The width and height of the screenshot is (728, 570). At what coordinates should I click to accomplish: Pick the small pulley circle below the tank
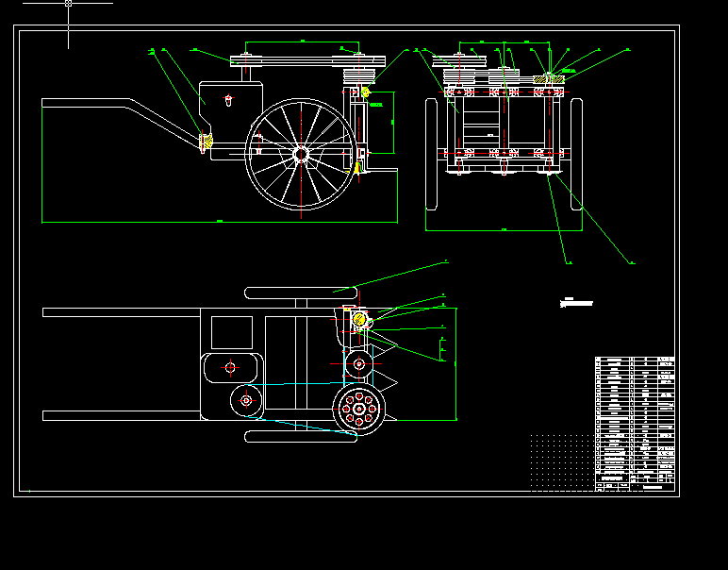point(246,400)
